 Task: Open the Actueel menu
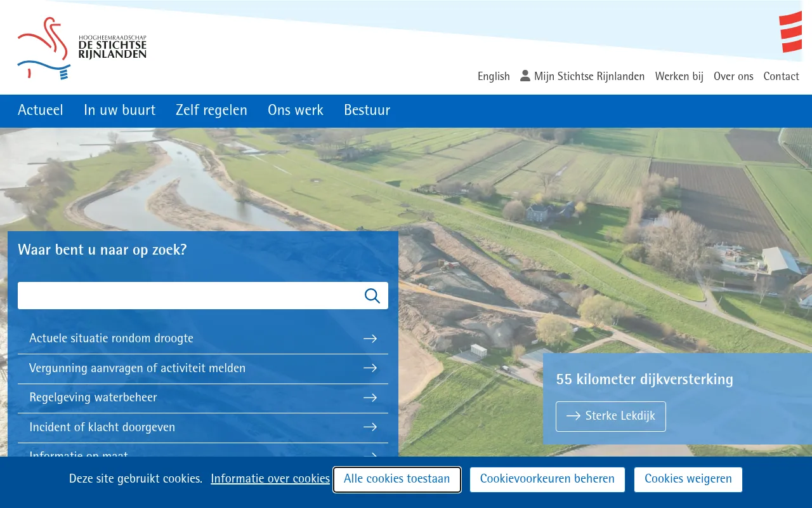pos(41,110)
